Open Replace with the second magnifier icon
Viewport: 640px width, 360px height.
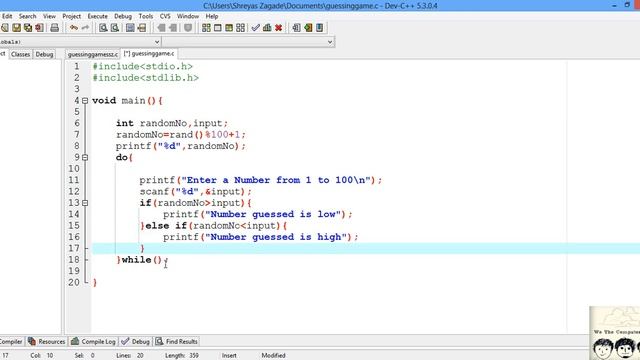pyautogui.click(x=115, y=28)
